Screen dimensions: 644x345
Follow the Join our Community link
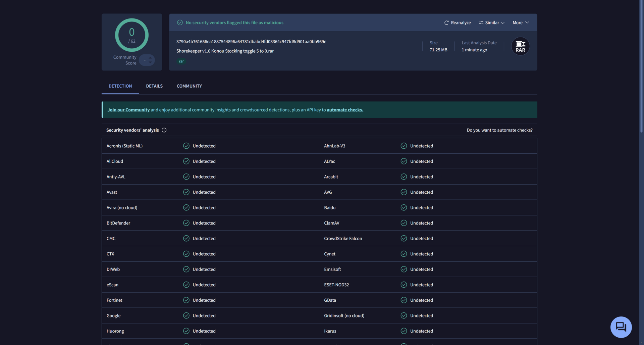coord(128,110)
